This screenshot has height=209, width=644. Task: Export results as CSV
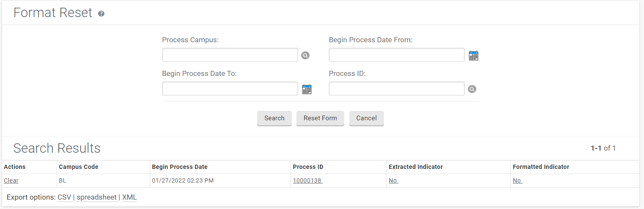[64, 197]
